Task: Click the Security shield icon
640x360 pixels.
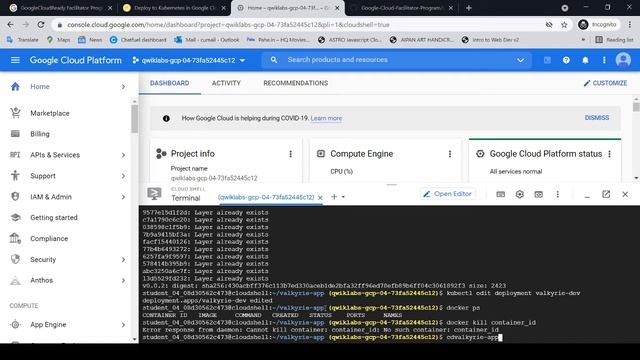Action: (15, 259)
